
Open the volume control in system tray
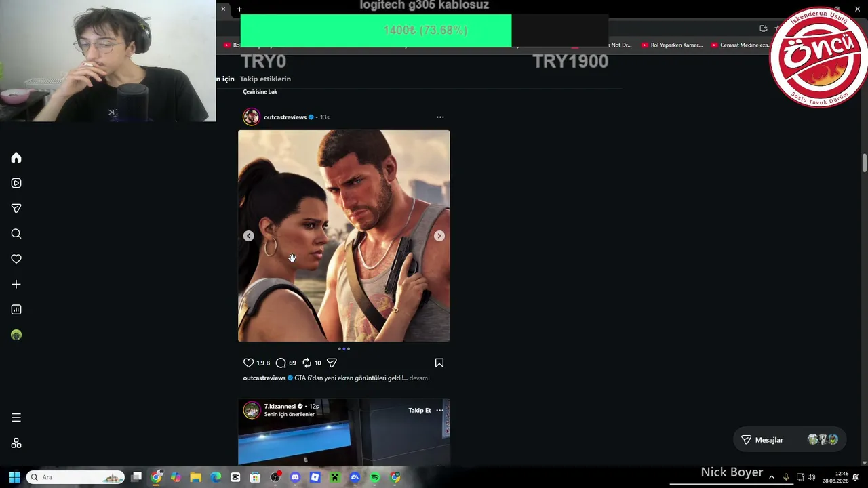(812, 477)
